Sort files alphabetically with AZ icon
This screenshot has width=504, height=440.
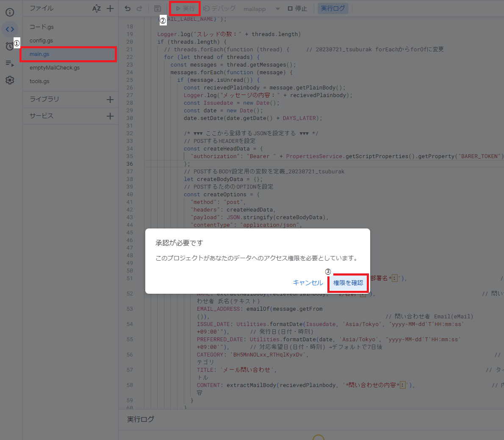coord(97,8)
